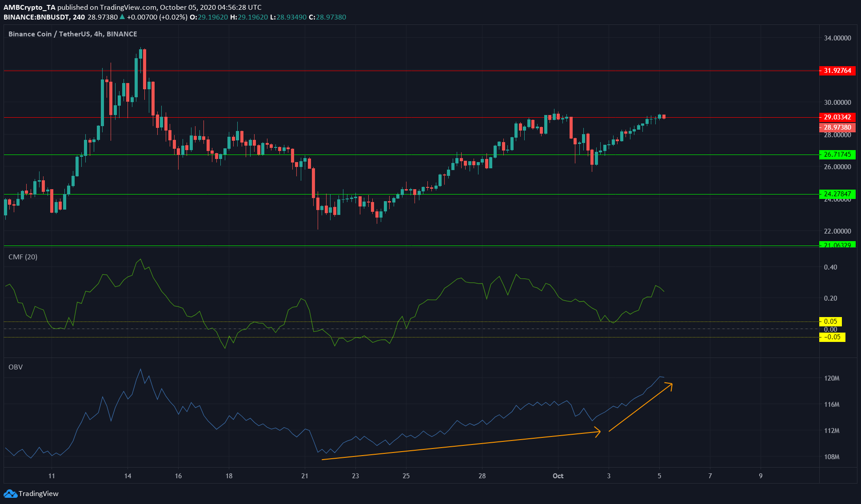Click the 11 date label on time axis
This screenshot has width=861, height=504.
[x=52, y=476]
